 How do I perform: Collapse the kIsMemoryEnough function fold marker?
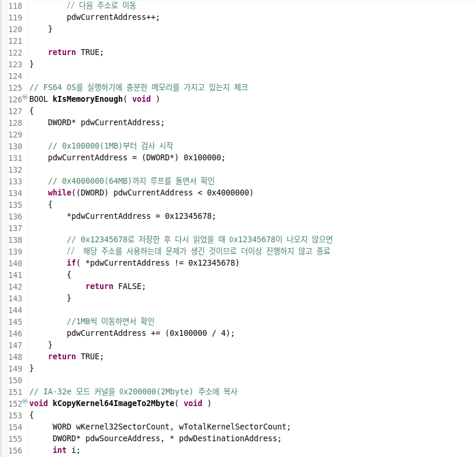(x=25, y=97)
